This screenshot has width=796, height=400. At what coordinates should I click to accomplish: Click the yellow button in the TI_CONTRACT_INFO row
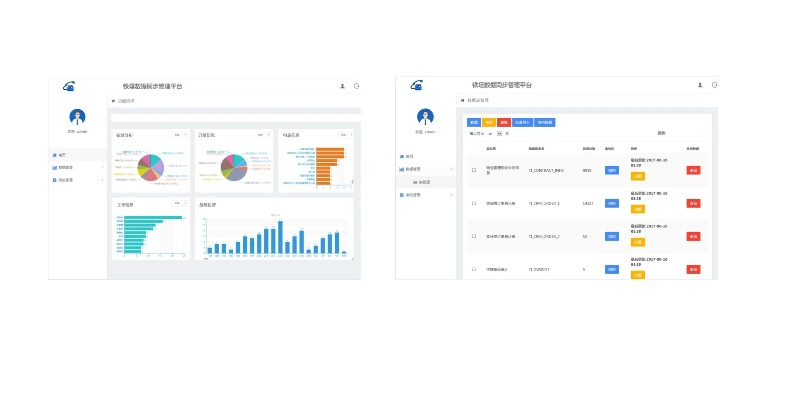pyautogui.click(x=638, y=176)
